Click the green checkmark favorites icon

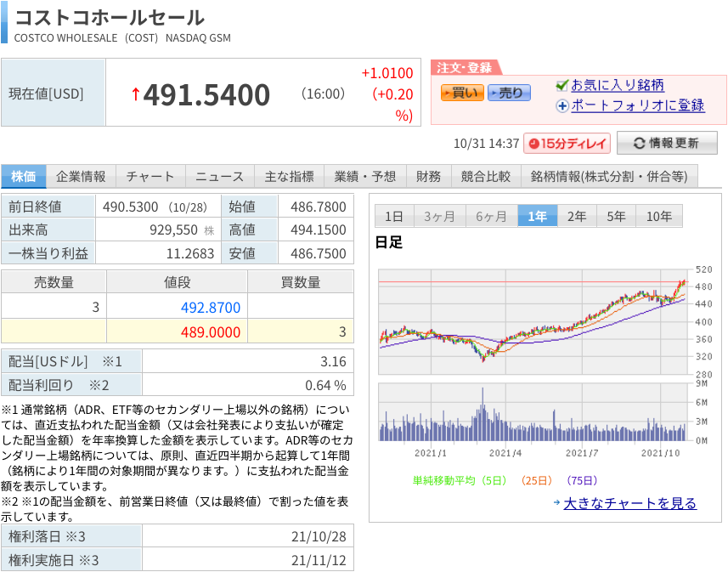click(x=562, y=85)
